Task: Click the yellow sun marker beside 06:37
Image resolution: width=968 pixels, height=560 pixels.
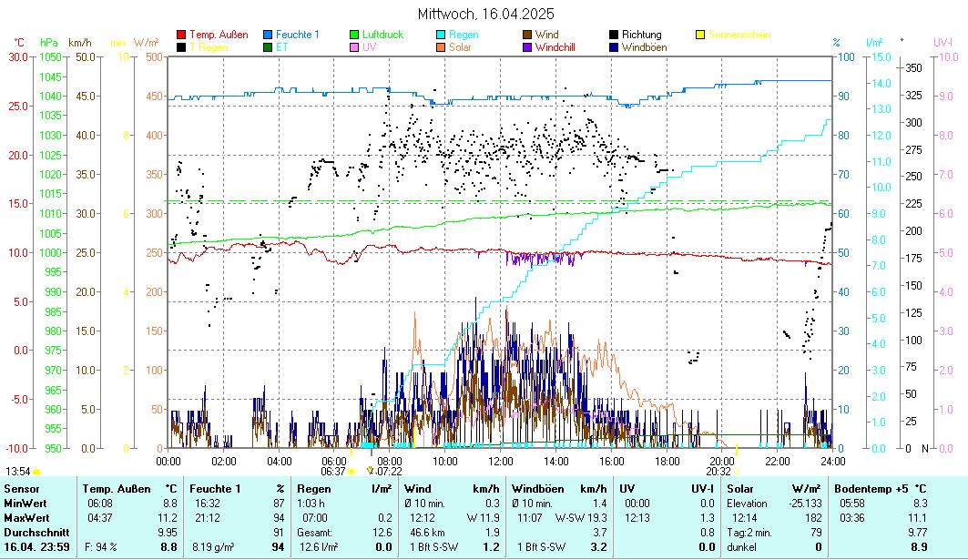Action: tap(352, 472)
